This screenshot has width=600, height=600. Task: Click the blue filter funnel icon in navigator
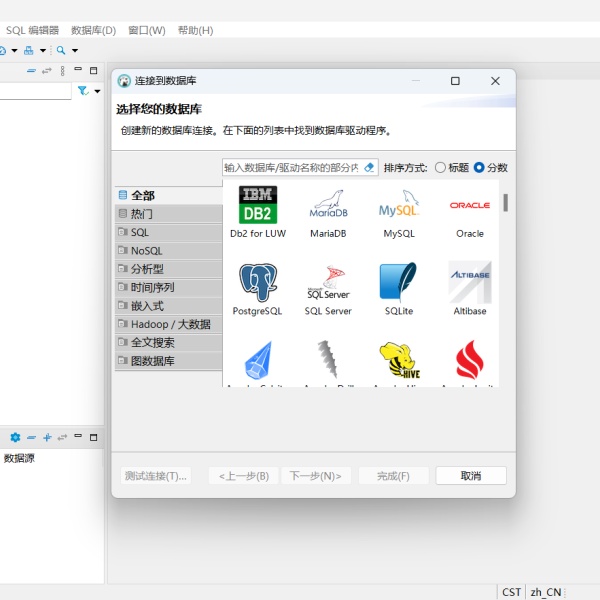[83, 91]
